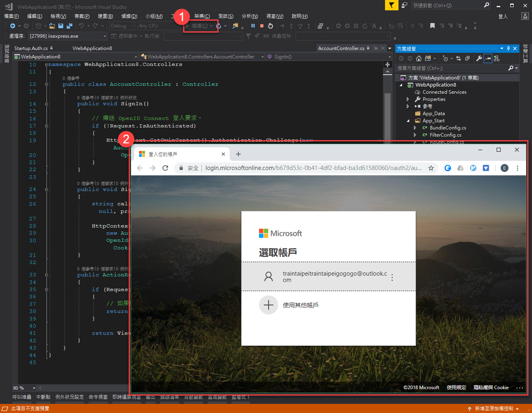Open Chrome three-dot menu
Viewport: 532px width, 413px height.
517,168
